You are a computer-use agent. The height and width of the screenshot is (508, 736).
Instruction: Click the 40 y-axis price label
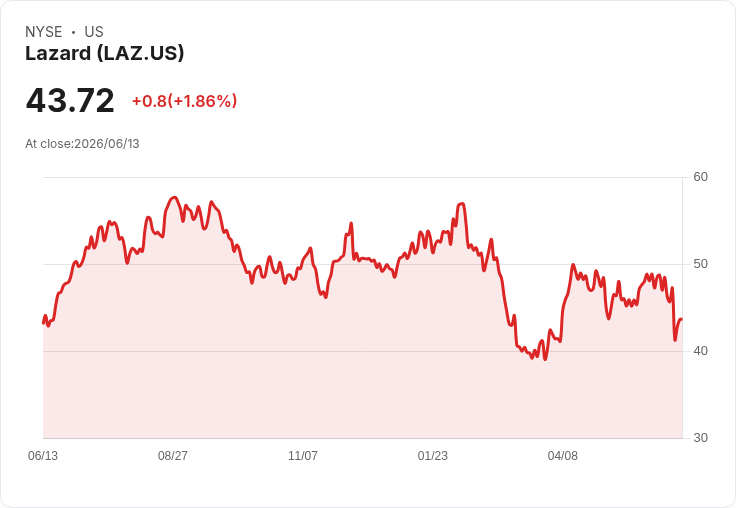[x=700, y=351]
